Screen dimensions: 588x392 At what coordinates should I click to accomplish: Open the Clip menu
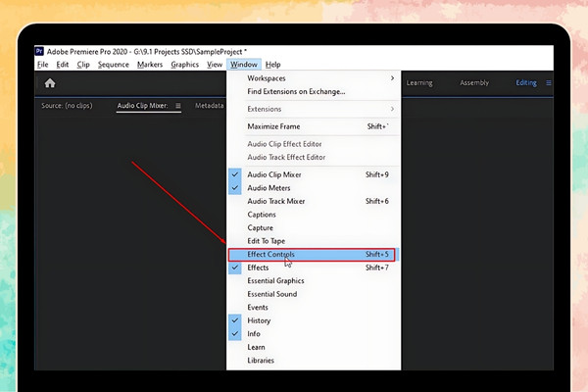coord(83,65)
